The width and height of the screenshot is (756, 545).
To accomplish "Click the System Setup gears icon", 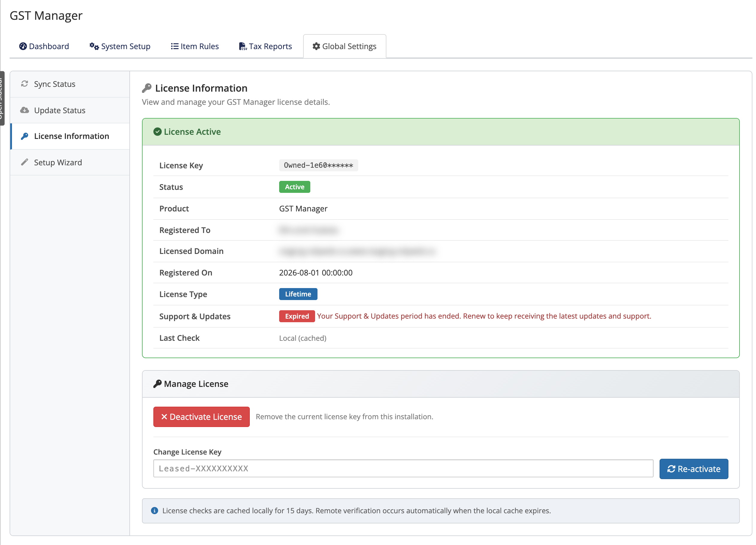I will coord(94,46).
